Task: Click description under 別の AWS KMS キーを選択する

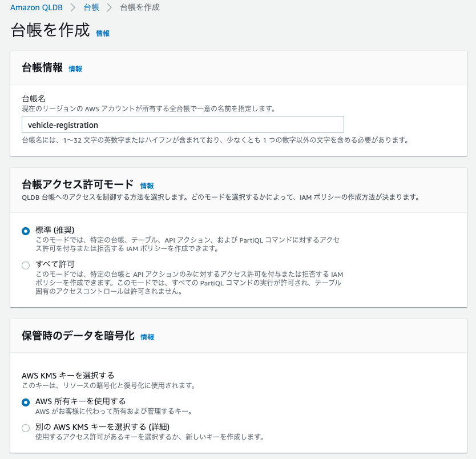Action: click(150, 437)
